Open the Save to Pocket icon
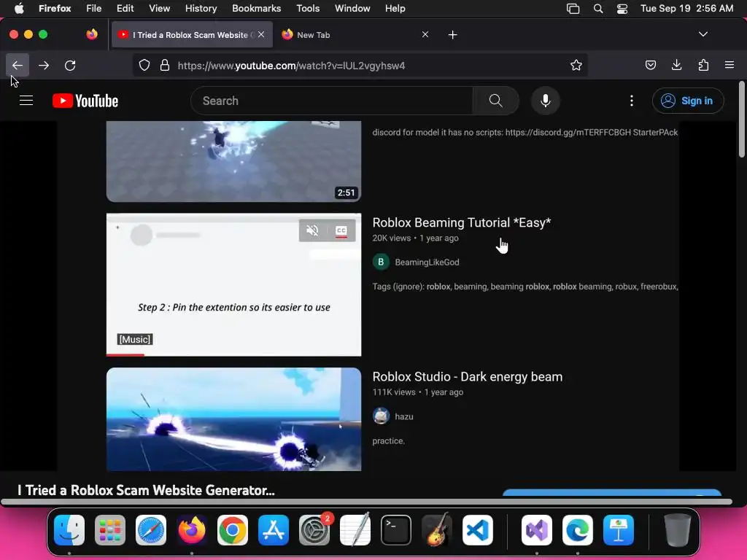747x560 pixels. pyautogui.click(x=650, y=65)
